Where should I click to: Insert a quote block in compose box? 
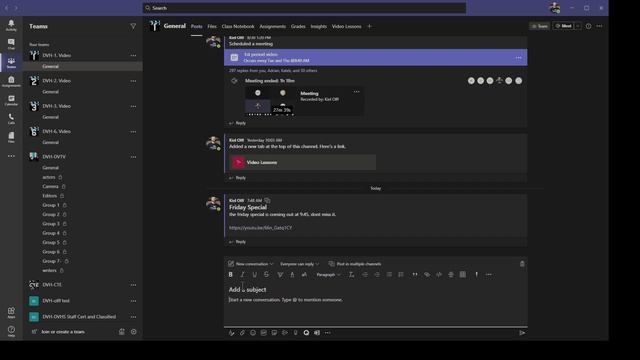pyautogui.click(x=415, y=275)
